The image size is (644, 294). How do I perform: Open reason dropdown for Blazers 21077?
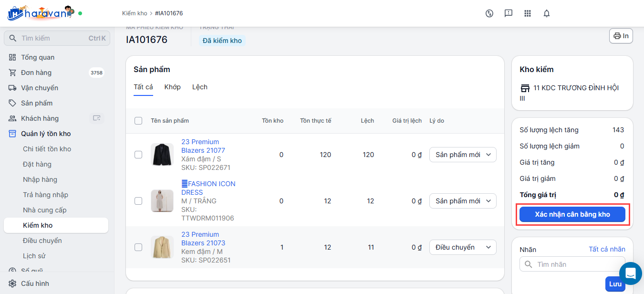coord(463,155)
